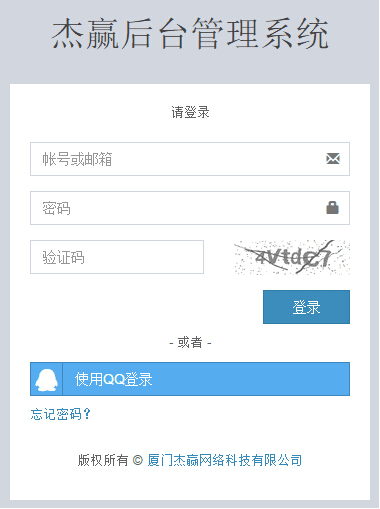
Task: Focus the 帐号或邮箱 account input field
Action: tap(190, 159)
